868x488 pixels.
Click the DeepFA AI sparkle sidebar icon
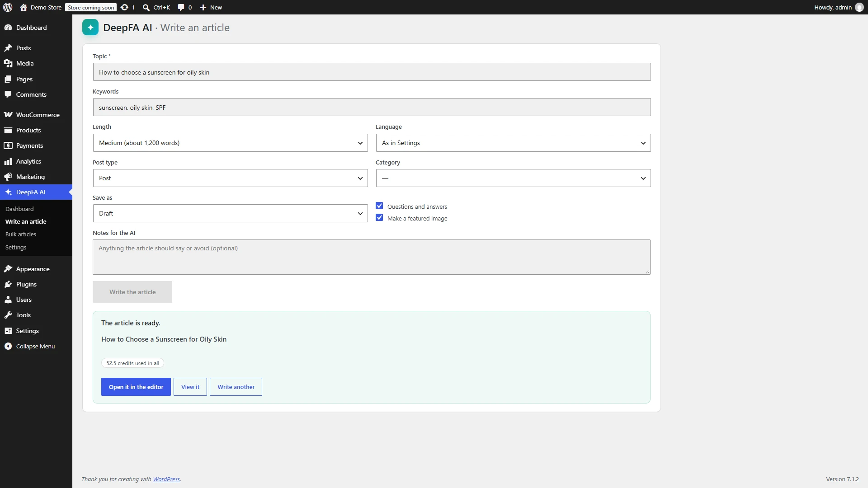(8, 192)
